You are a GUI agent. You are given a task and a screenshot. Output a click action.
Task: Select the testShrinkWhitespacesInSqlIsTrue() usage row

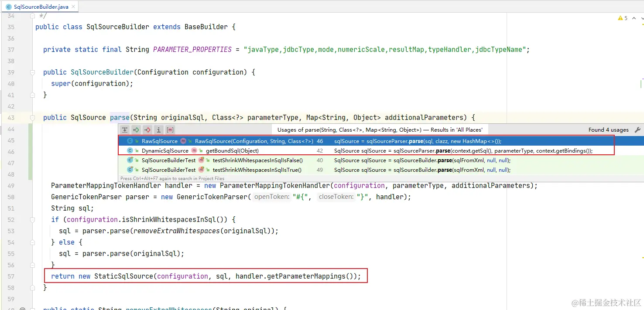coord(380,170)
